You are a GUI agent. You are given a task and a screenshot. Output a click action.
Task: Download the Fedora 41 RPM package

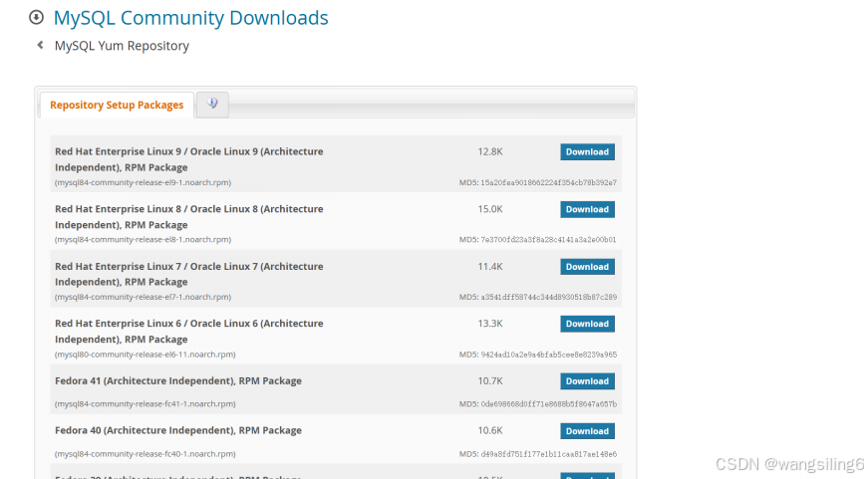[x=587, y=381]
